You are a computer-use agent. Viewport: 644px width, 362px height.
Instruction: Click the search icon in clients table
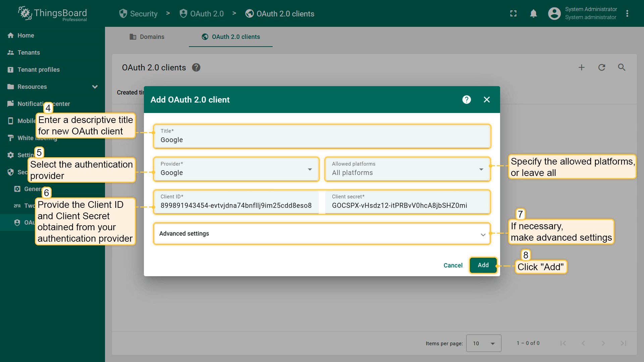point(622,67)
